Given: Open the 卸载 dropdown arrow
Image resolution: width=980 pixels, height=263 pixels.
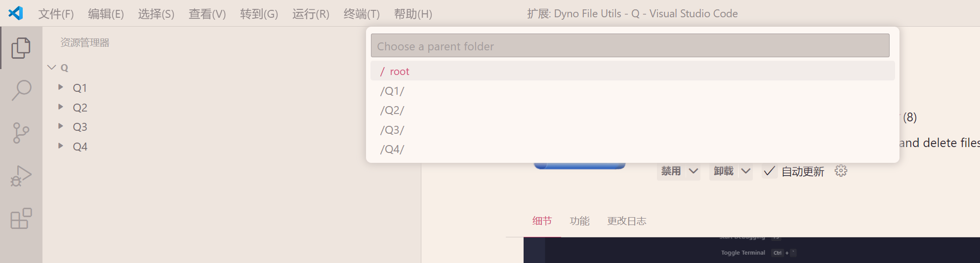Looking at the screenshot, I should (746, 171).
